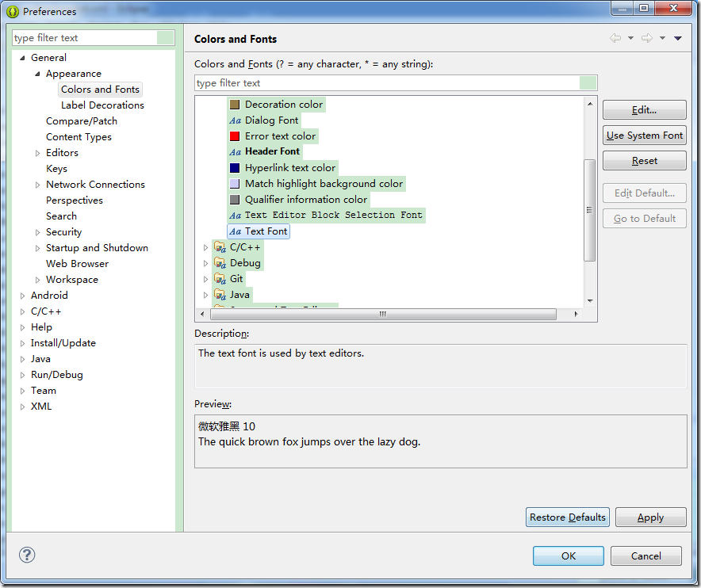
Task: Open the Perspectives preferences page
Action: [x=75, y=200]
